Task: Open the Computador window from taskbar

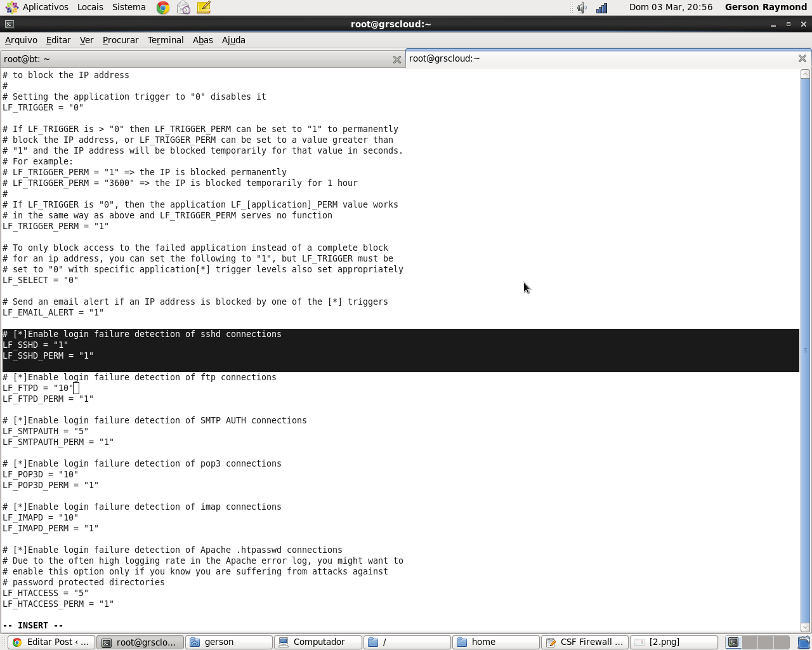Action: (318, 642)
